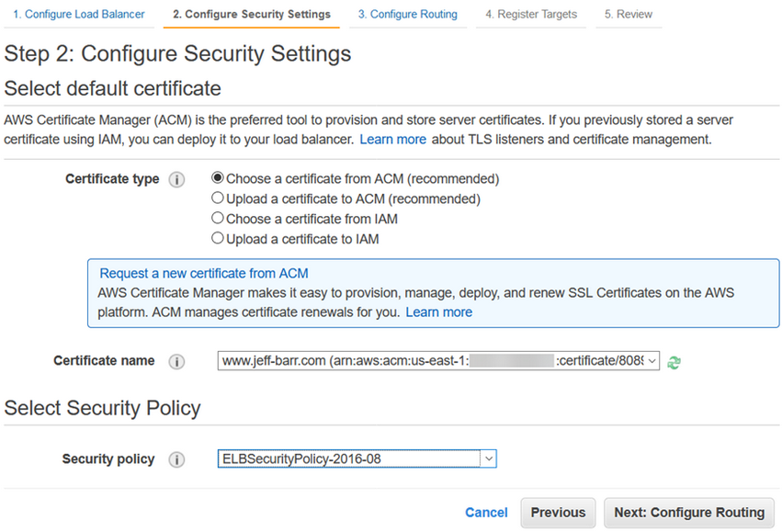Cancel the load balancer wizard

point(486,513)
